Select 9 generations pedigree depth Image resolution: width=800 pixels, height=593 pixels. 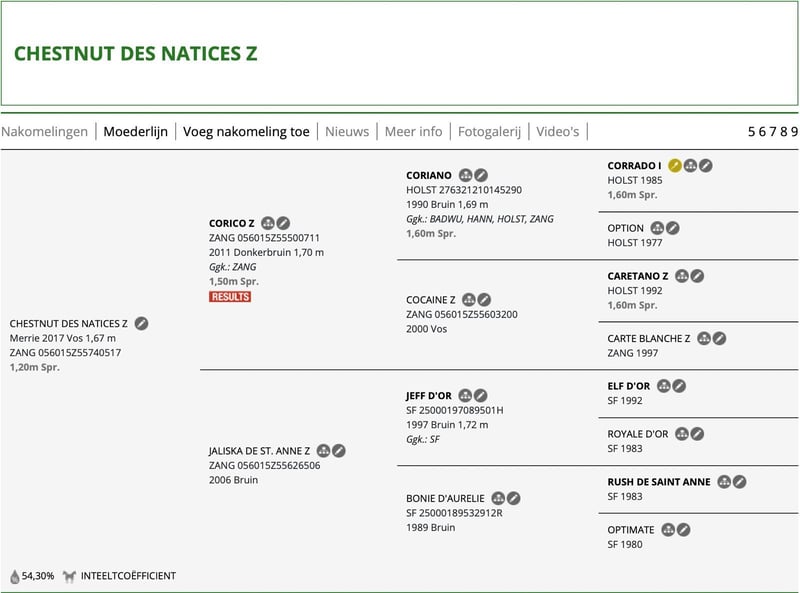(x=794, y=132)
